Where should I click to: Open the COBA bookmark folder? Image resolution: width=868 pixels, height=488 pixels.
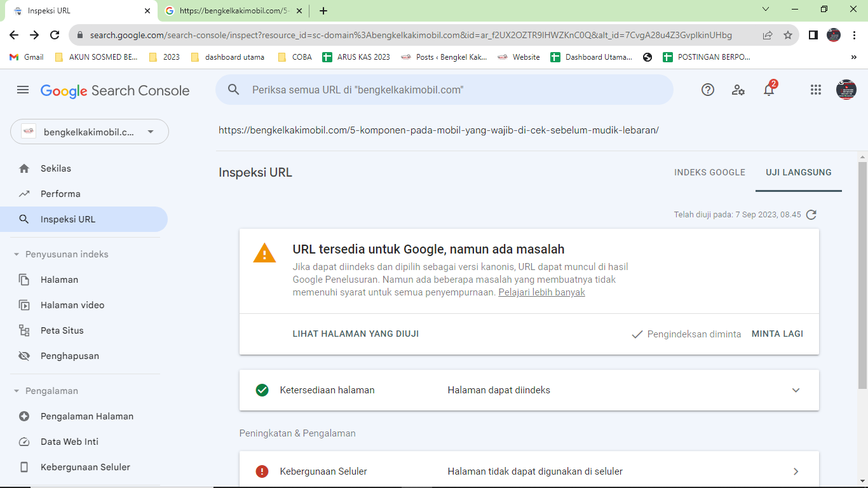coord(295,57)
